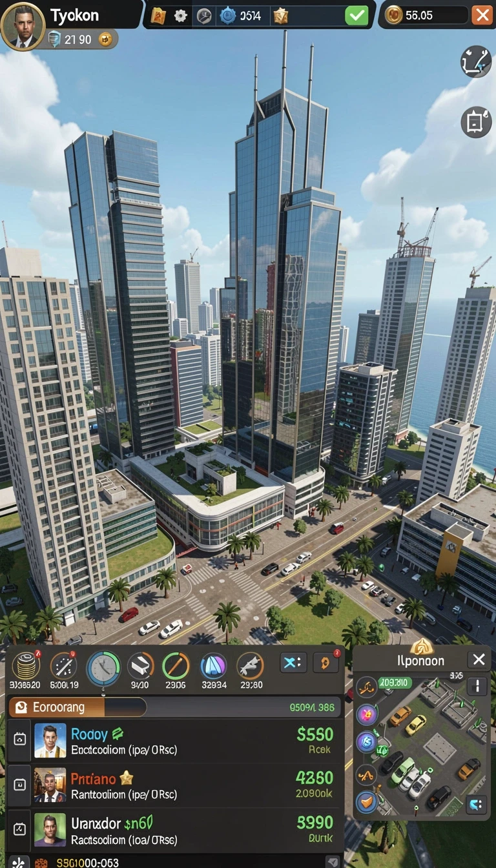This screenshot has height=868, width=496.
Task: Confirm with the green checkmark button
Action: point(356,15)
